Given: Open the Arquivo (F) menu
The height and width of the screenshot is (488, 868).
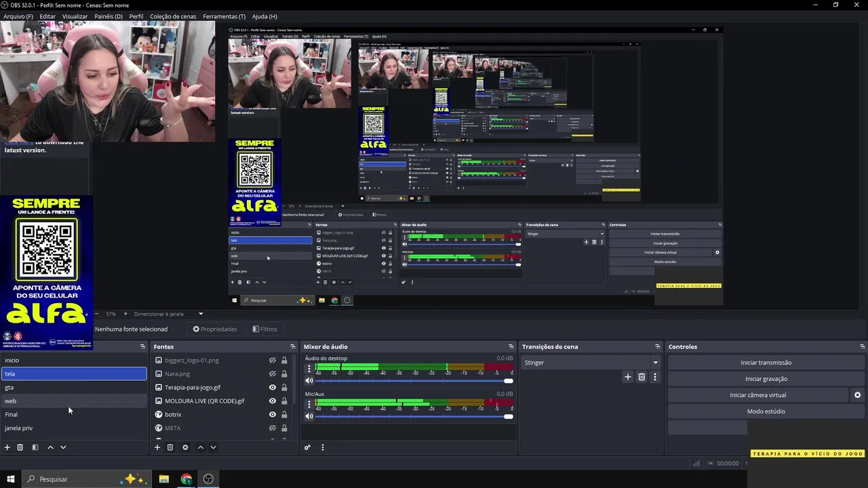Looking at the screenshot, I should (18, 16).
